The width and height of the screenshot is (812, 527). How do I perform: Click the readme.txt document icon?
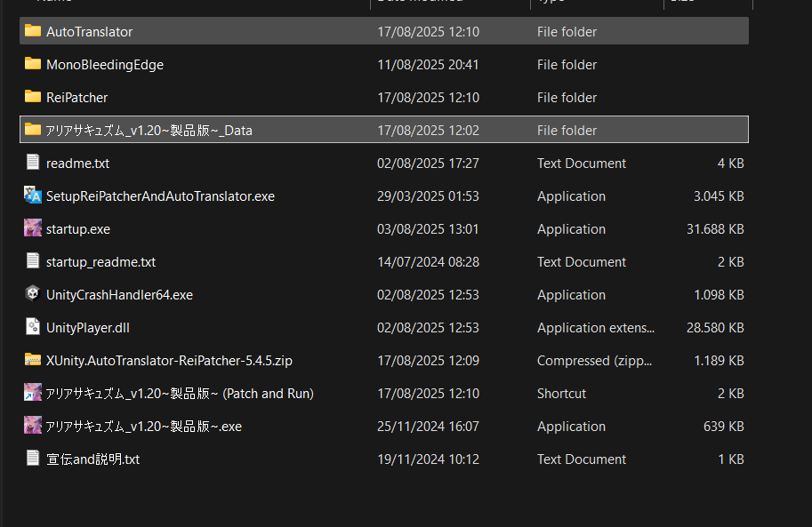pyautogui.click(x=33, y=163)
